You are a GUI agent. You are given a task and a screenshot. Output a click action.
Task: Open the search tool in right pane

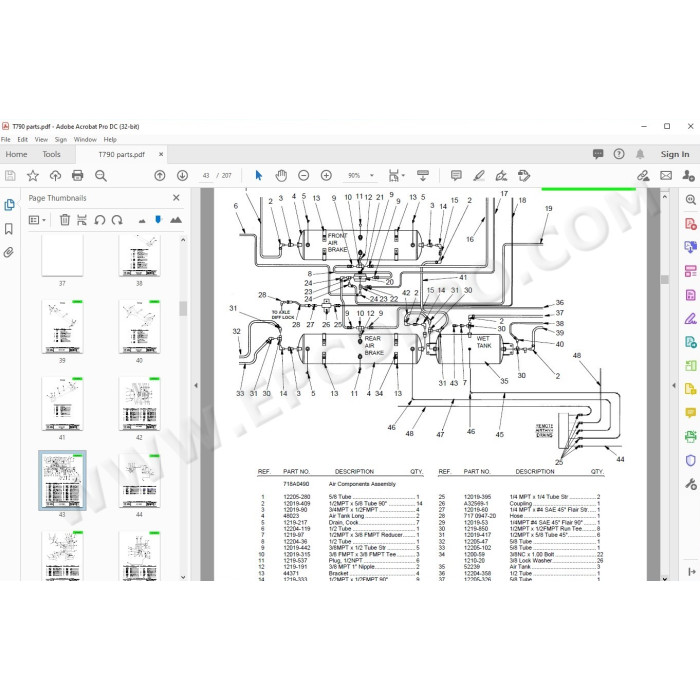(x=690, y=199)
